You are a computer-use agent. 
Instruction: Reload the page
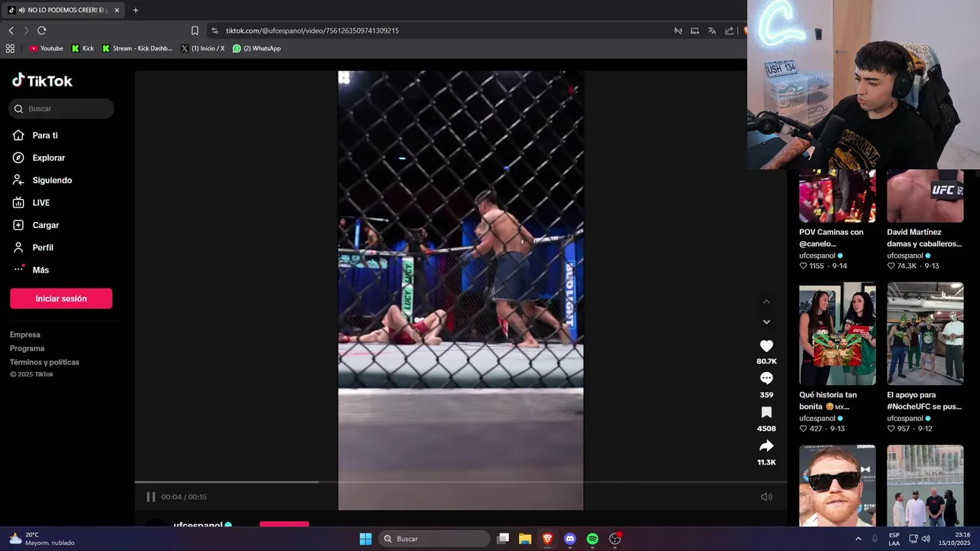point(41,31)
